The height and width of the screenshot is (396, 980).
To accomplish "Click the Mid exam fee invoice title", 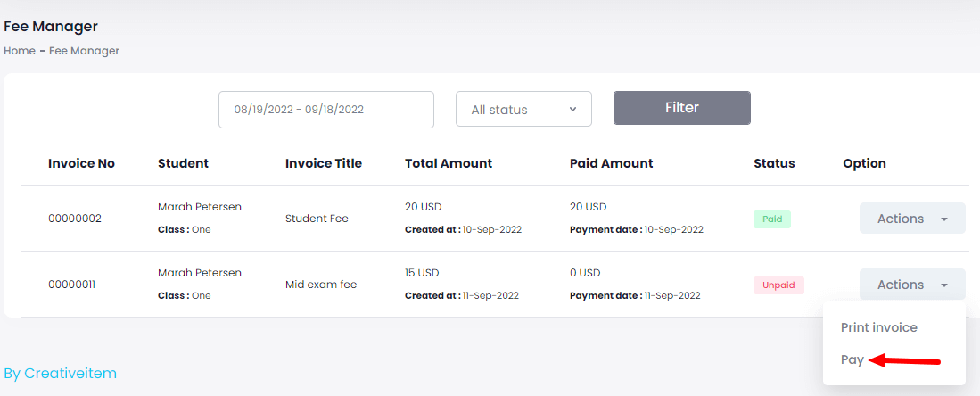I will (320, 285).
